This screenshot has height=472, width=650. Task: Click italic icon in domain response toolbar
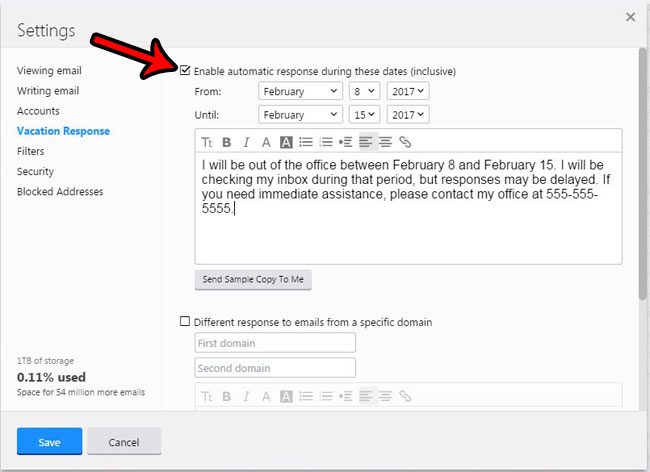[x=246, y=397]
